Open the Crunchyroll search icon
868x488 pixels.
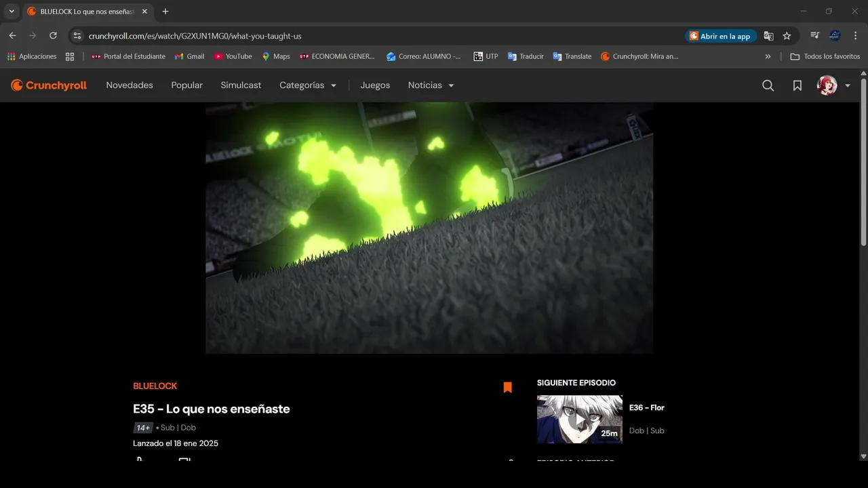click(x=768, y=85)
